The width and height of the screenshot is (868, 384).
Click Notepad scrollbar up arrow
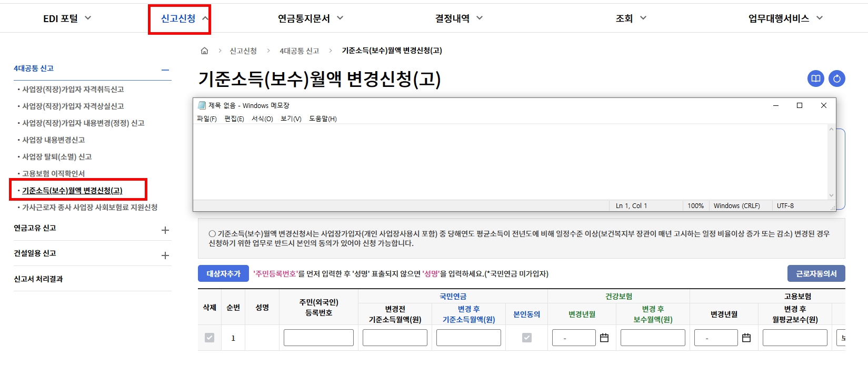(832, 129)
